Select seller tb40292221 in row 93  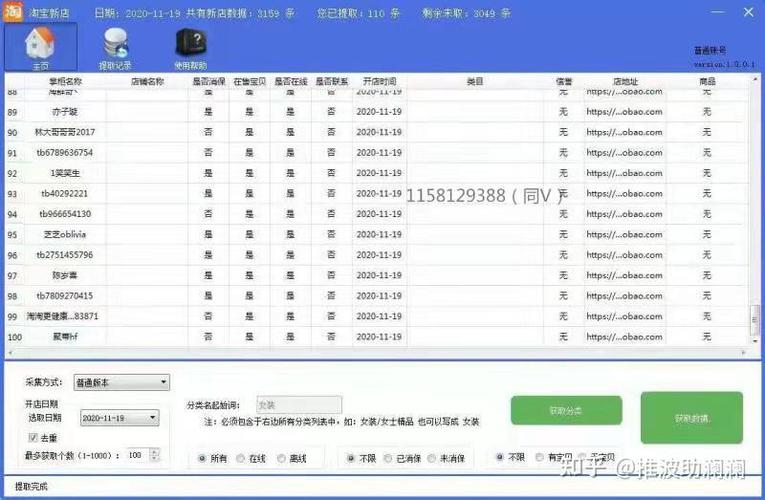tap(65, 194)
